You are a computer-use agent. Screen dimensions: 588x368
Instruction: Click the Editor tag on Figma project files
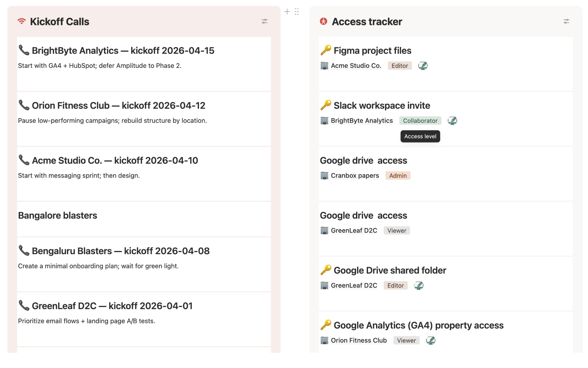[x=400, y=66]
